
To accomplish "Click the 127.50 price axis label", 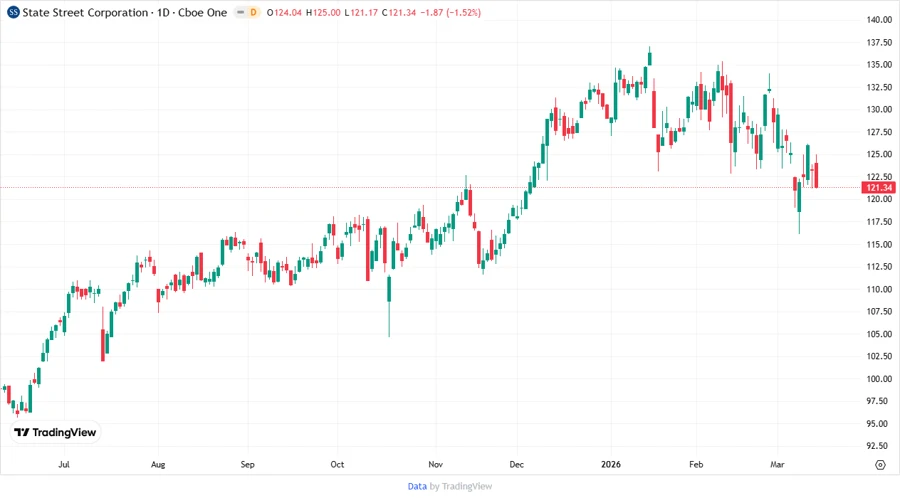I will [x=879, y=132].
